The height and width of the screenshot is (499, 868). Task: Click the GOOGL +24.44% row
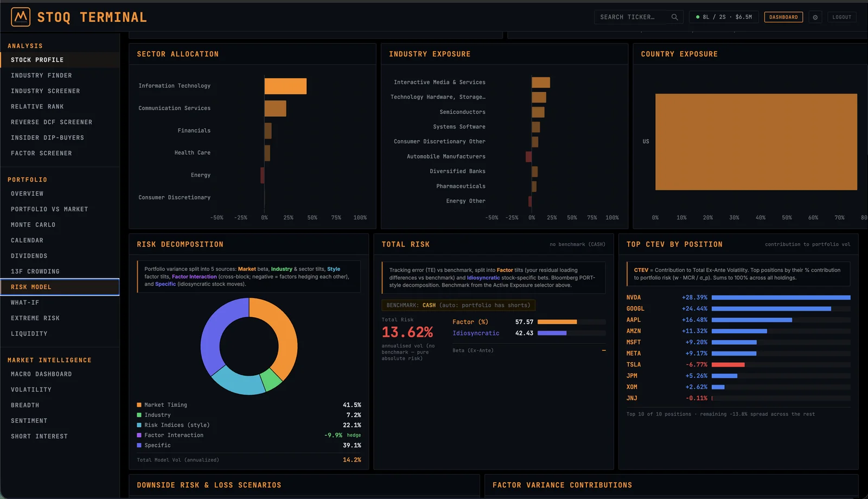pos(738,309)
